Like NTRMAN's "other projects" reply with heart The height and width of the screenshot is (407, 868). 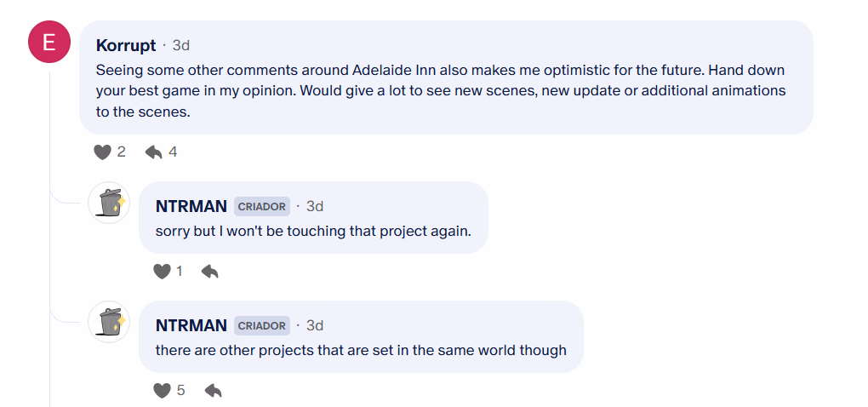point(162,390)
